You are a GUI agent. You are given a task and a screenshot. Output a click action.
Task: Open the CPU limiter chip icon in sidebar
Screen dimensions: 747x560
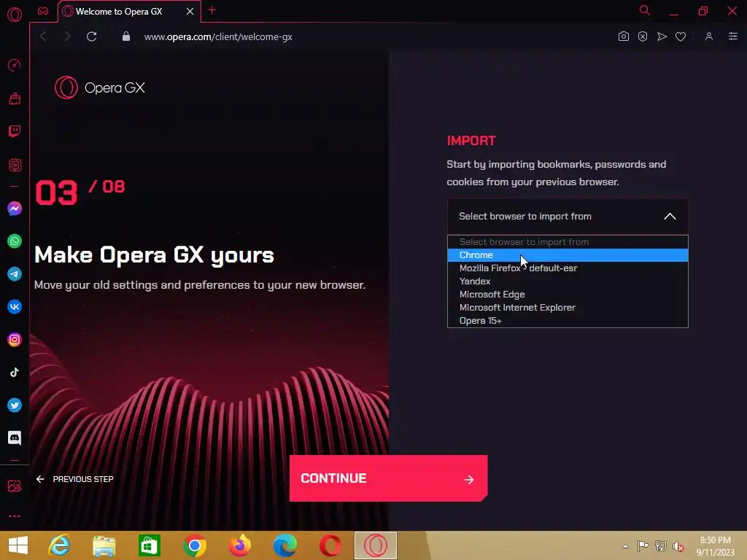click(15, 165)
